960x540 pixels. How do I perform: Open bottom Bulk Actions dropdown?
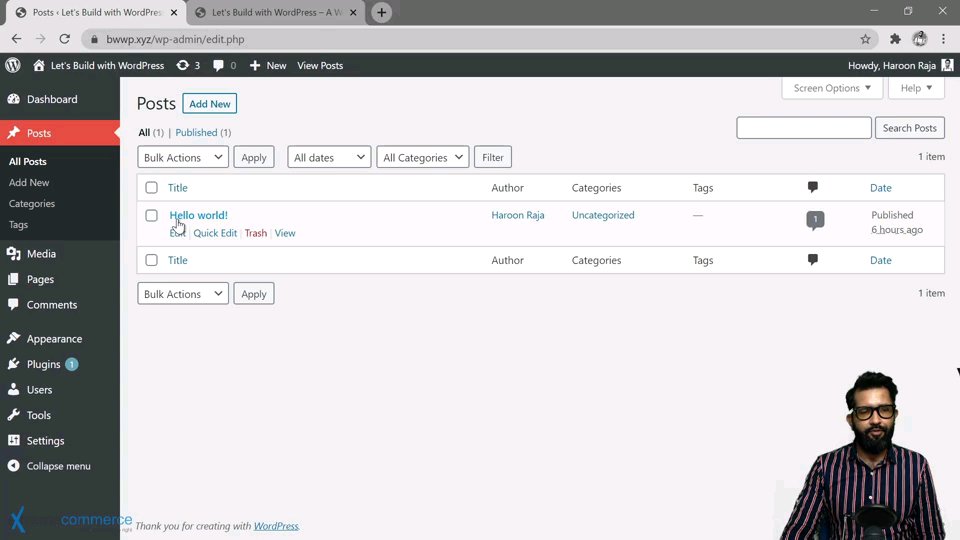coord(183,294)
